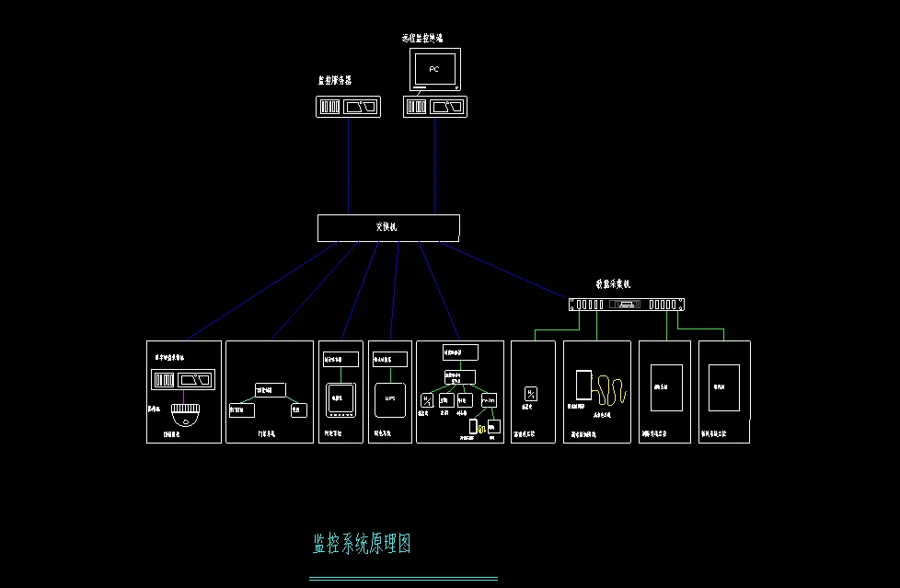Select the 交换机 switch box
The image size is (900, 588).
(388, 228)
